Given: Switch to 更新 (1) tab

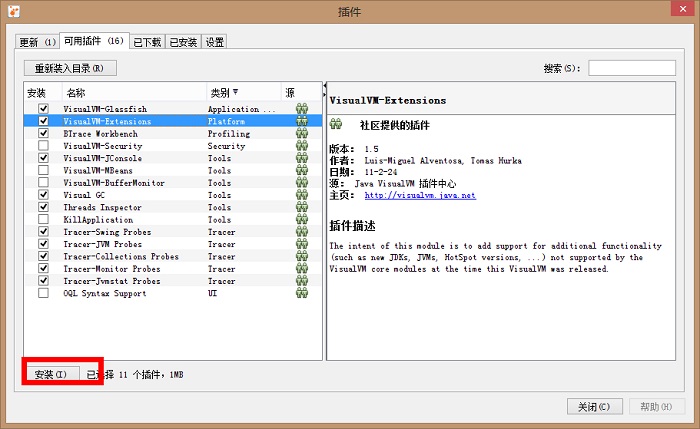Looking at the screenshot, I should [37, 42].
